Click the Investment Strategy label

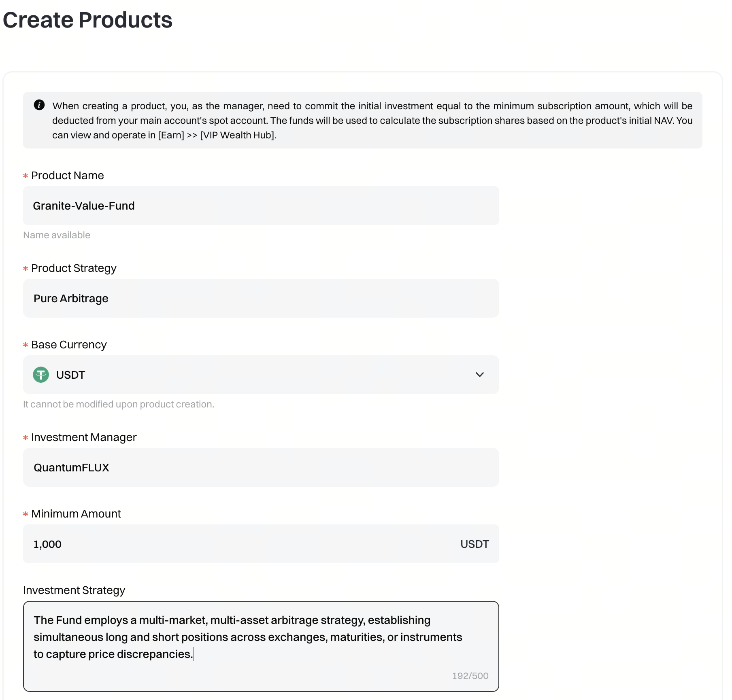click(x=74, y=590)
